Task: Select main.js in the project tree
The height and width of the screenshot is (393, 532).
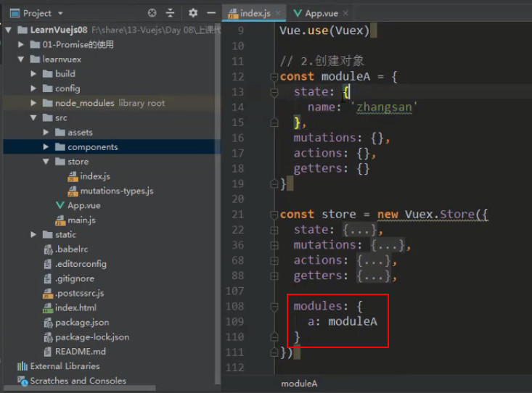Action: click(x=75, y=220)
